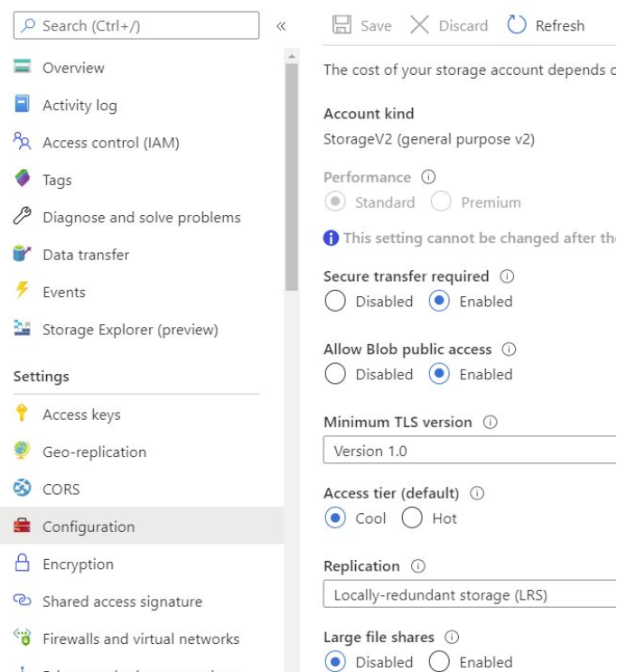Click the Minimum TLS version info icon
Viewport: 627px width, 672px height.
(490, 422)
